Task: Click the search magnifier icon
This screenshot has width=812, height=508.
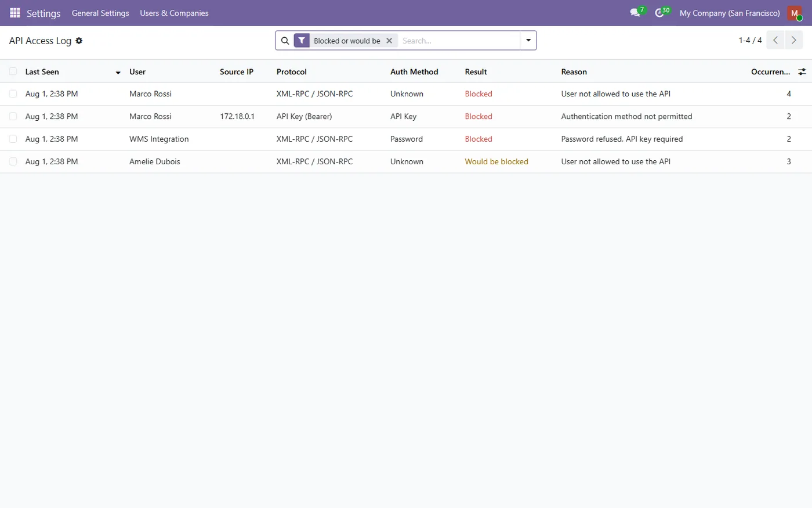Action: pyautogui.click(x=285, y=41)
